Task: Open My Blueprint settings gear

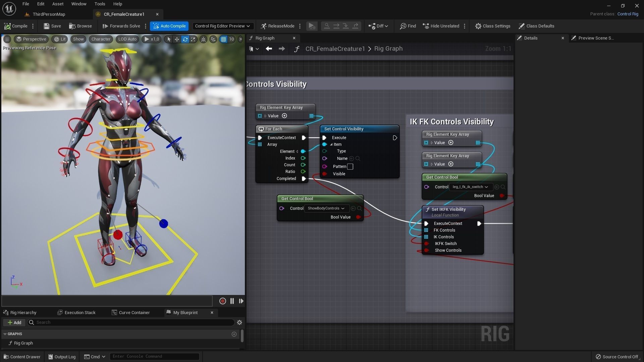Action: (x=239, y=322)
